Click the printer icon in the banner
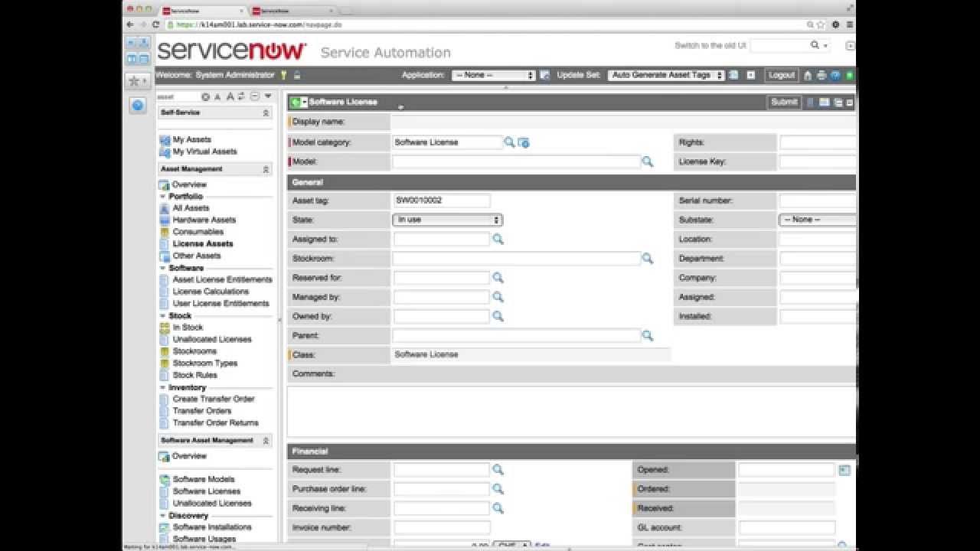Image resolution: width=980 pixels, height=551 pixels. pos(822,75)
